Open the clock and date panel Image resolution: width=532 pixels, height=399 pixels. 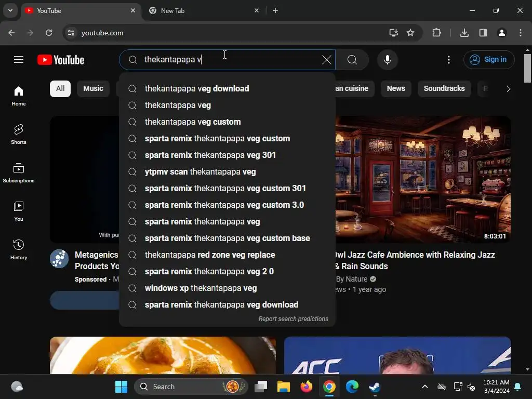(496, 387)
